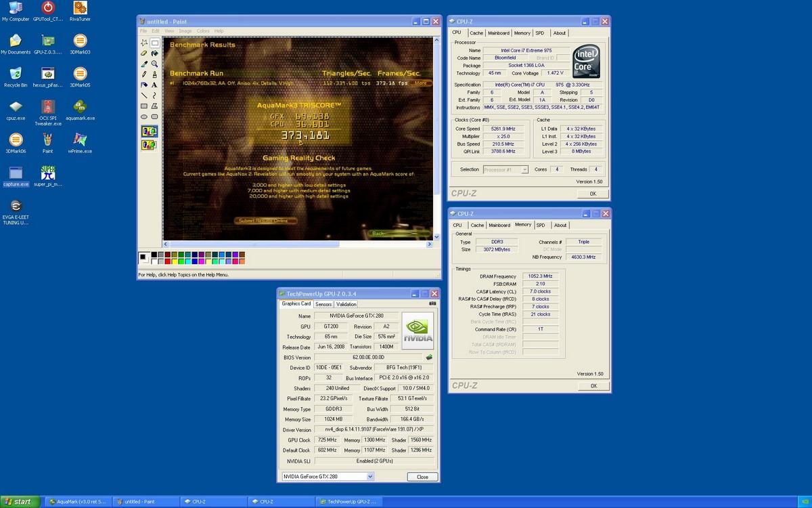Pick the yellow color swatch in Paint palette

point(175,261)
